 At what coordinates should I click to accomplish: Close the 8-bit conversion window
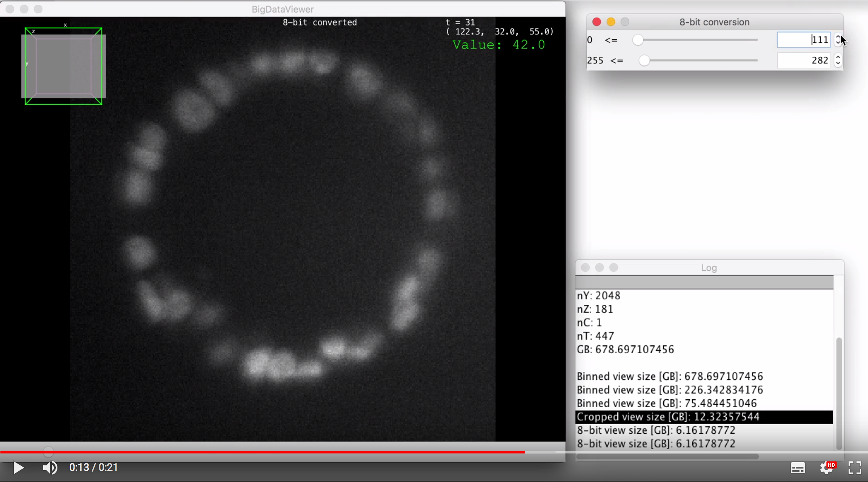[x=597, y=22]
